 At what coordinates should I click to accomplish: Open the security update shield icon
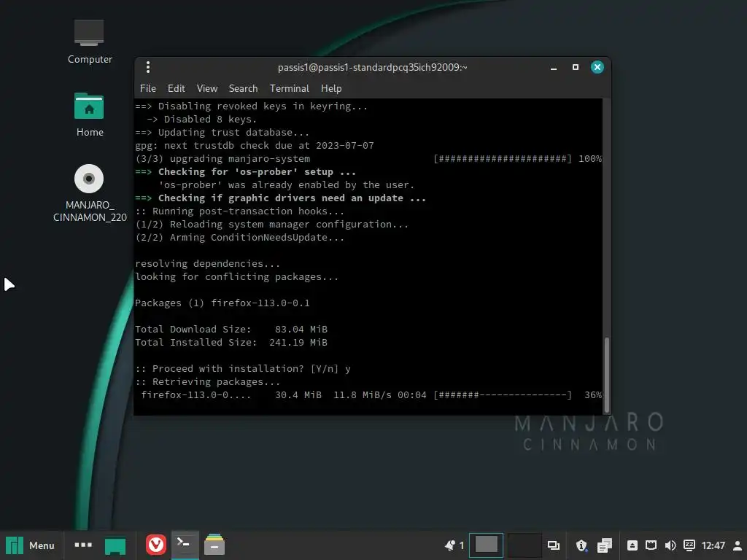tap(581, 545)
